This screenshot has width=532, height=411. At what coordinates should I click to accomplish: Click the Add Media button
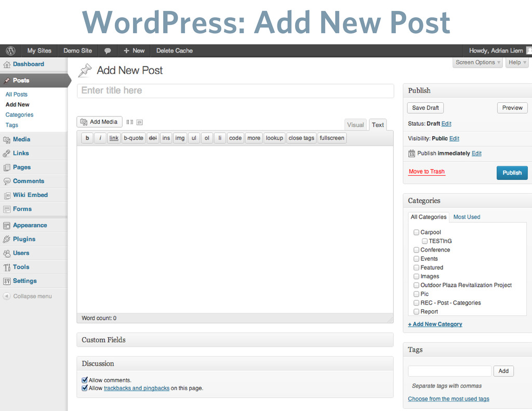pyautogui.click(x=99, y=122)
